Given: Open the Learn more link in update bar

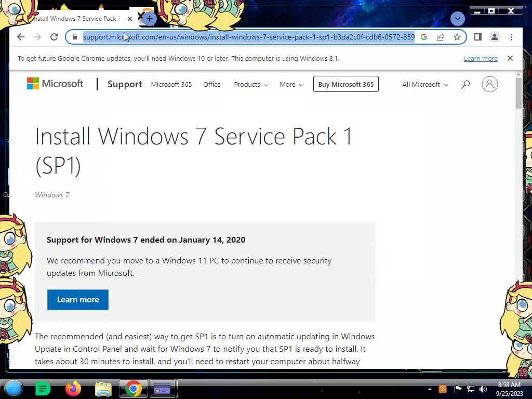Looking at the screenshot, I should coord(481,58).
